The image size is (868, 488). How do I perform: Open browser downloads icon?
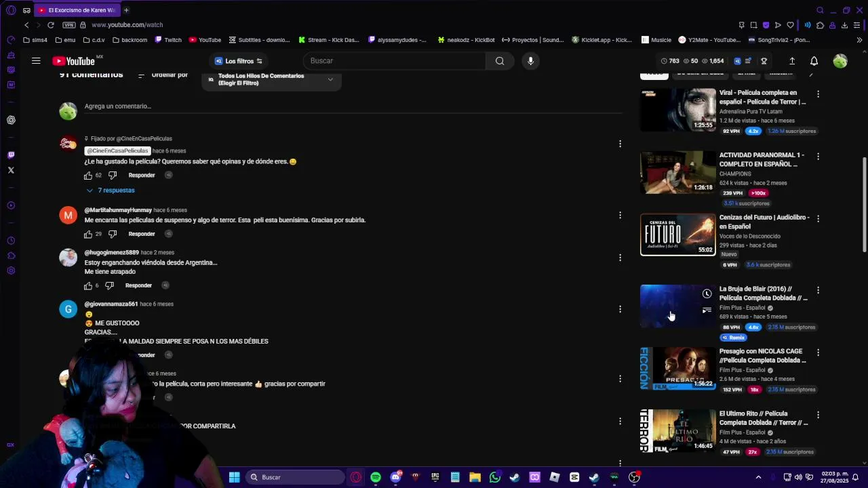point(844,25)
